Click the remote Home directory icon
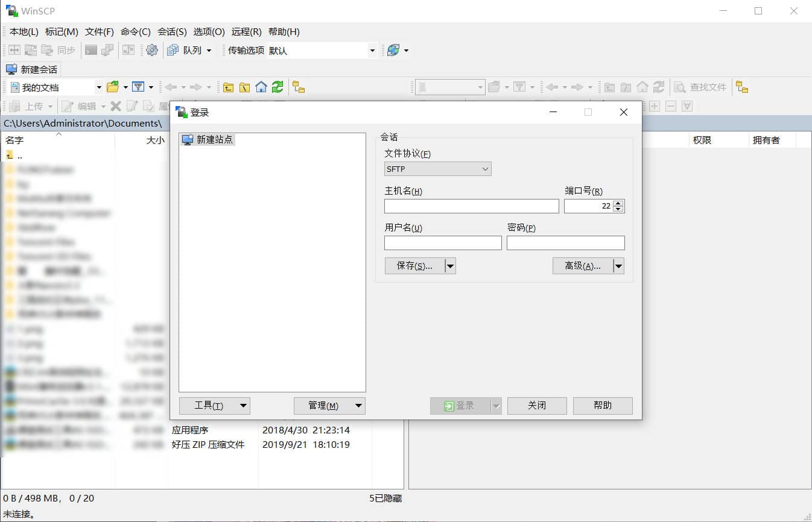This screenshot has height=522, width=812. tap(642, 87)
